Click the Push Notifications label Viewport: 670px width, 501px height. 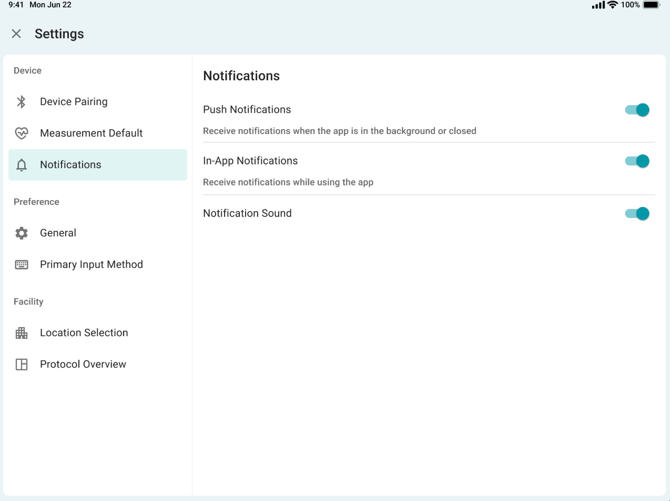(x=247, y=109)
